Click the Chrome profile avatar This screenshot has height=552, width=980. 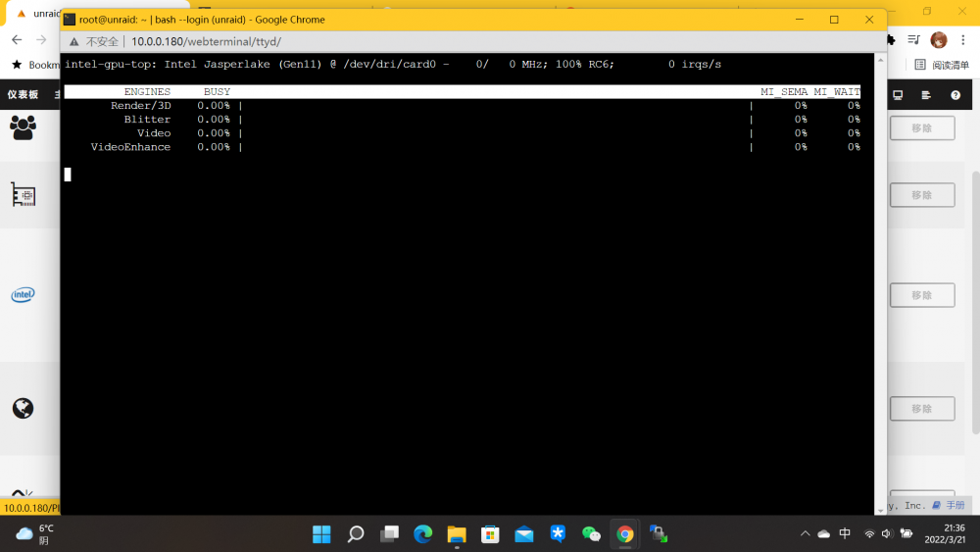[939, 40]
